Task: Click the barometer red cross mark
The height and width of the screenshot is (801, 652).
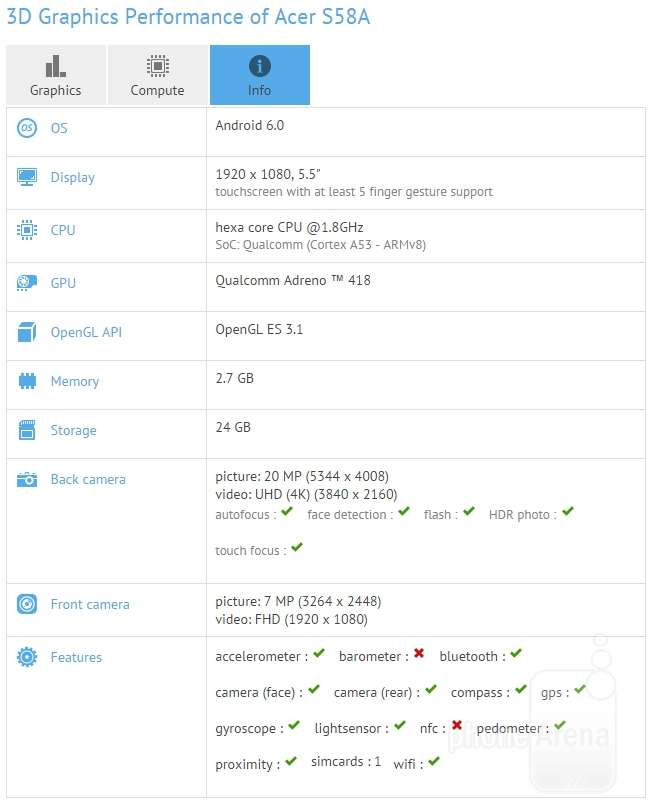Action: point(419,653)
